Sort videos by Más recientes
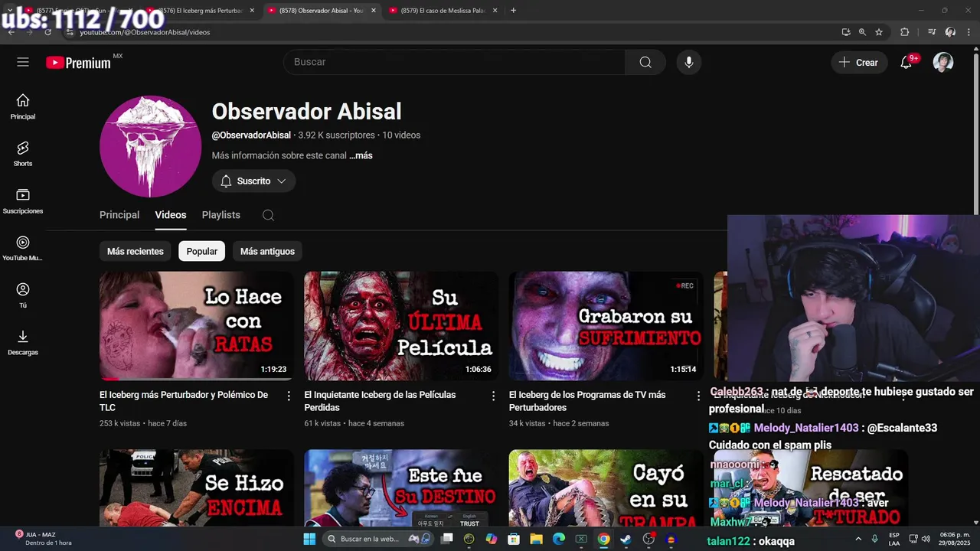The height and width of the screenshot is (551, 980). (x=136, y=251)
